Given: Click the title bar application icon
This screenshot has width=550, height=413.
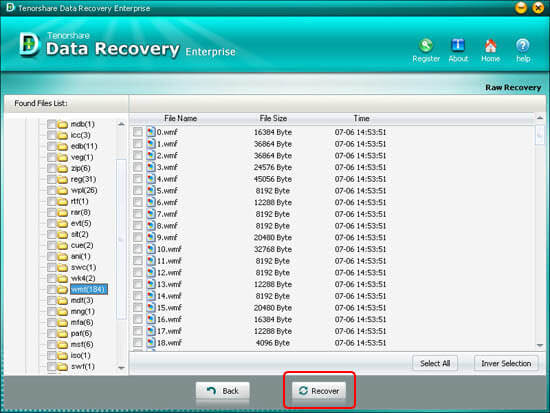Looking at the screenshot, I should [x=10, y=7].
